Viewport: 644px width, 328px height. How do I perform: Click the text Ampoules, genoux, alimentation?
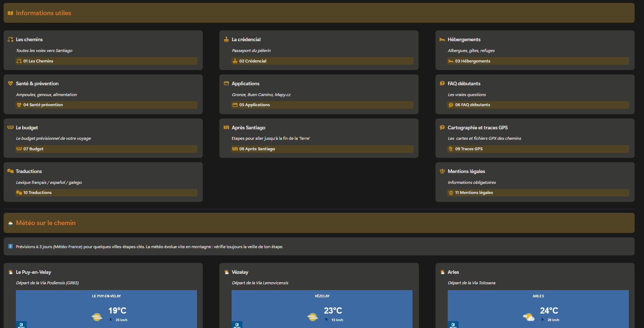(46, 95)
